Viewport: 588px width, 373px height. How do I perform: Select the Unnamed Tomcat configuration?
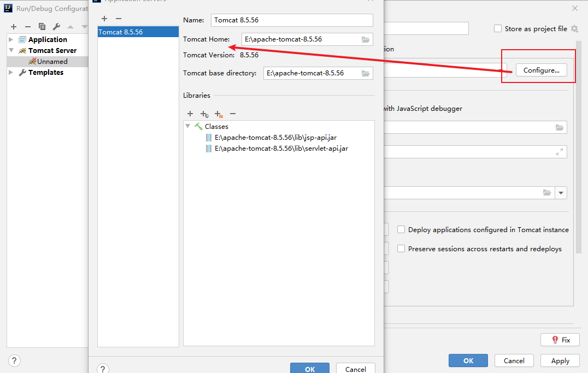[x=48, y=62]
